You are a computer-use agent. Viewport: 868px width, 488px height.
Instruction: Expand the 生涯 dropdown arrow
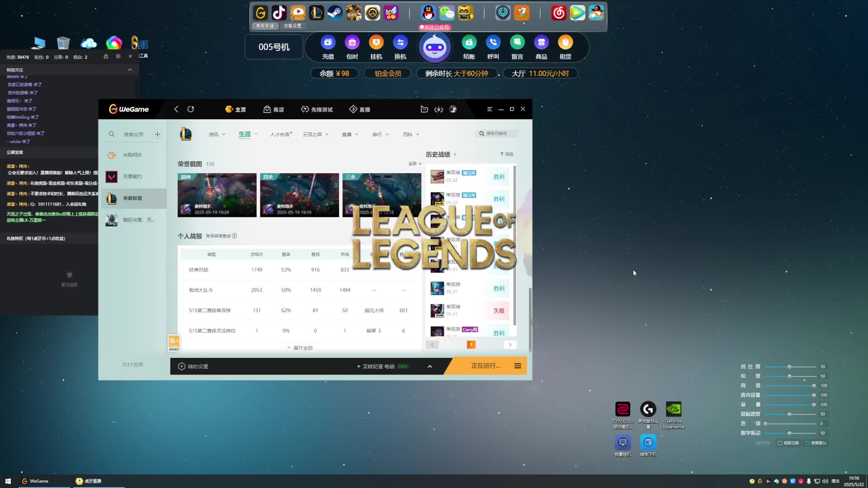tap(256, 134)
